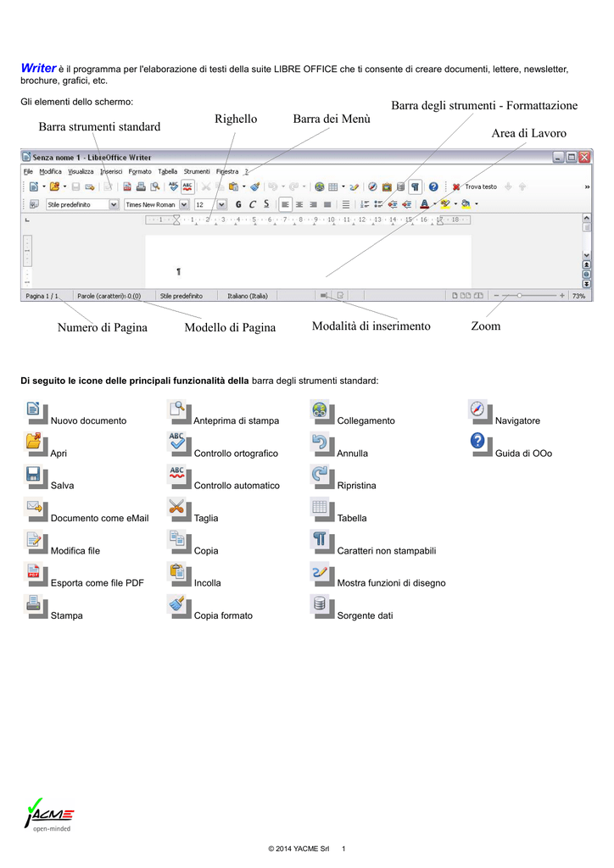Open the 'Modifica' menu
Image resolution: width=614 pixels, height=868 pixels.
pyautogui.click(x=50, y=171)
